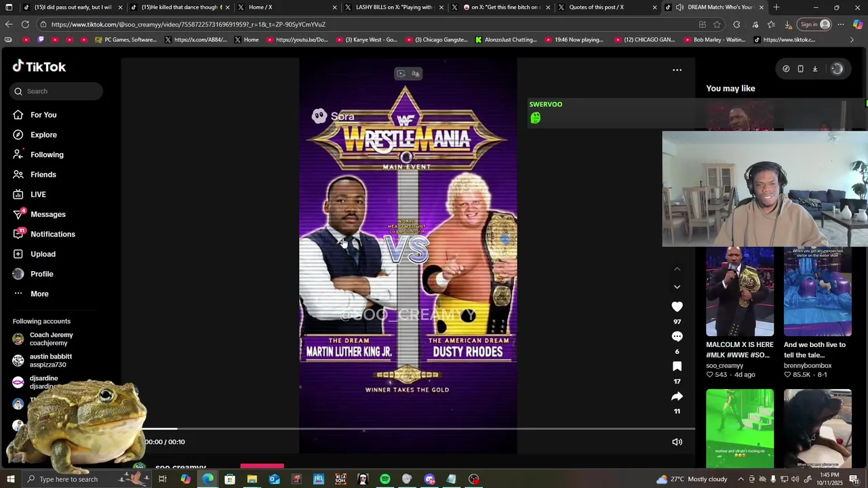Mute the video with the speaker icon
868x488 pixels.
[x=677, y=442]
